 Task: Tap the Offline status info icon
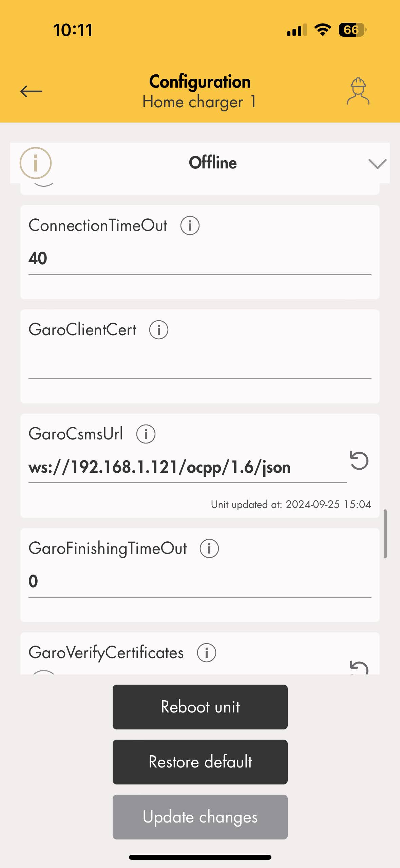coord(36,163)
